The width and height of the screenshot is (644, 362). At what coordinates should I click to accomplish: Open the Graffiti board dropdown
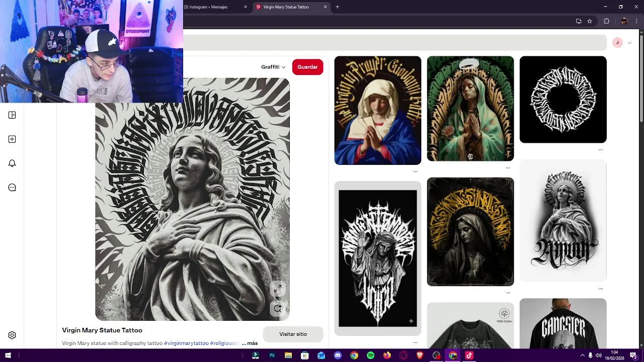coord(273,67)
